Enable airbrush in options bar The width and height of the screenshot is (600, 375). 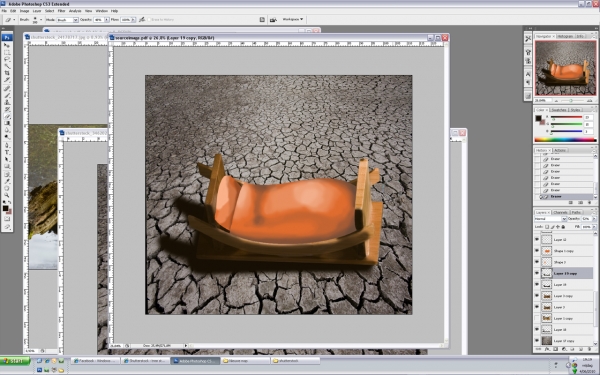tap(142, 20)
